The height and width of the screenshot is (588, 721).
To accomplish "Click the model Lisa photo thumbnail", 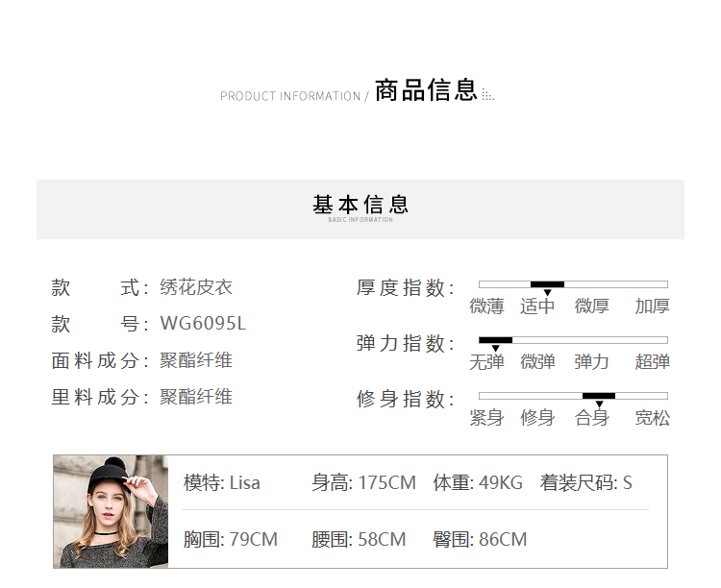I will [x=111, y=511].
